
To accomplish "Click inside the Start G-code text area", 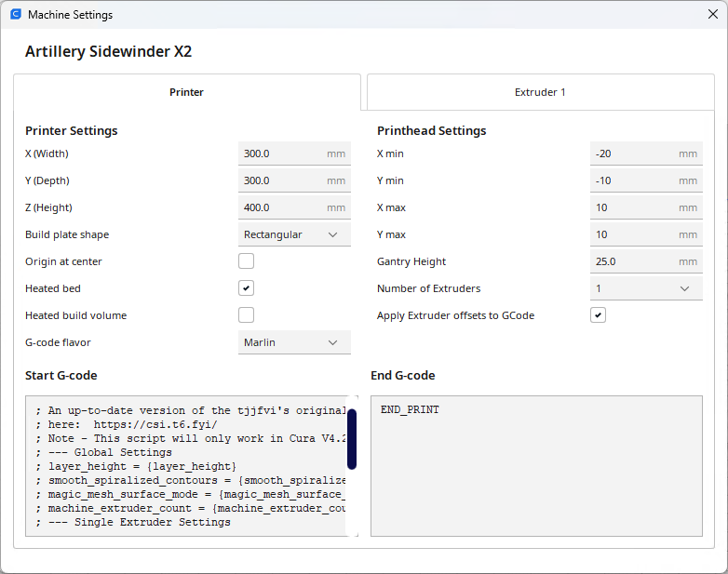I will pos(186,465).
